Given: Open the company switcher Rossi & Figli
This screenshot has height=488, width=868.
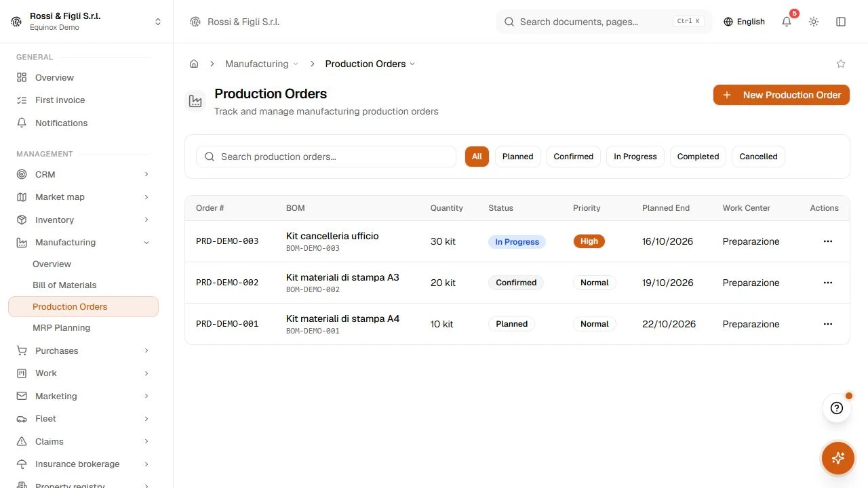Looking at the screenshot, I should pyautogui.click(x=87, y=22).
